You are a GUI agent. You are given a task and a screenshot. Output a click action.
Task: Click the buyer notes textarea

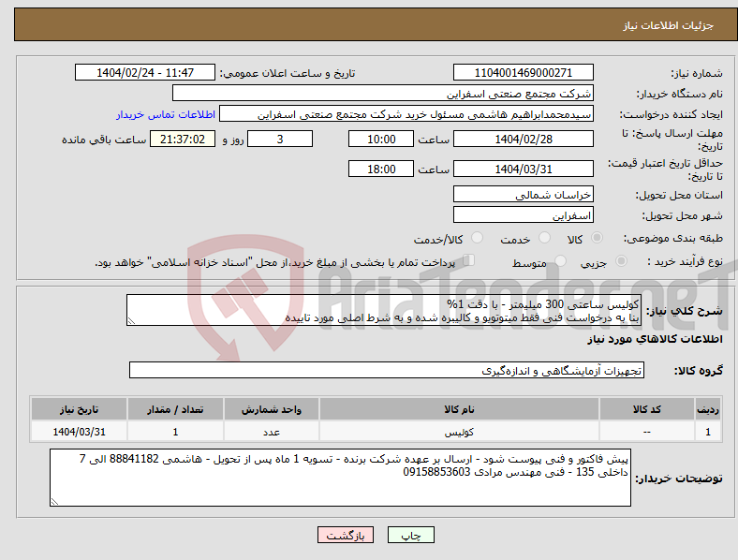pos(340,478)
